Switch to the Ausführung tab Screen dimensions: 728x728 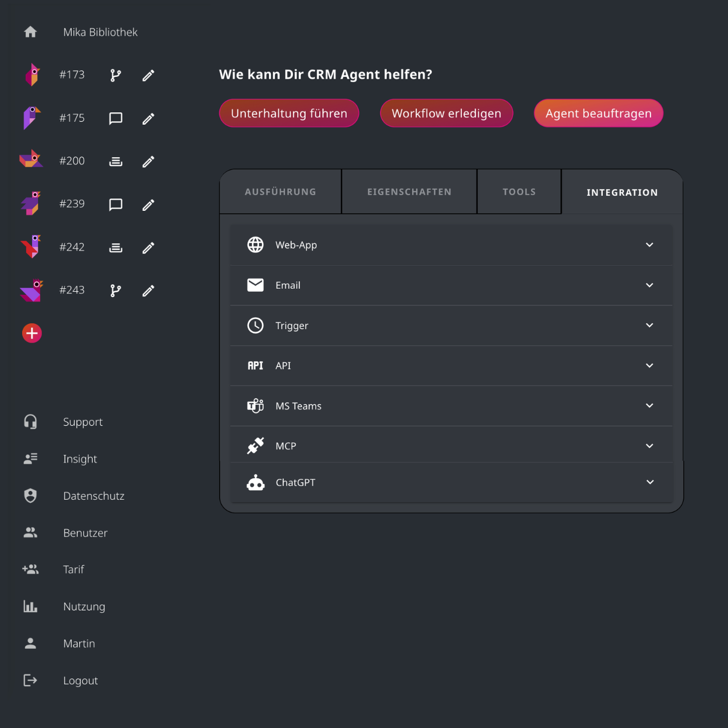coord(280,192)
